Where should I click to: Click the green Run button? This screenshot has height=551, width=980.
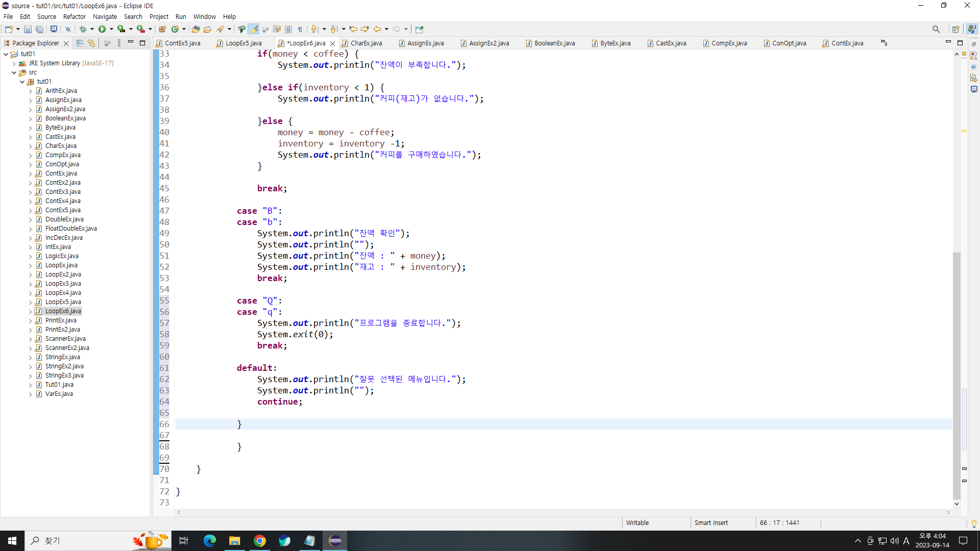[102, 29]
